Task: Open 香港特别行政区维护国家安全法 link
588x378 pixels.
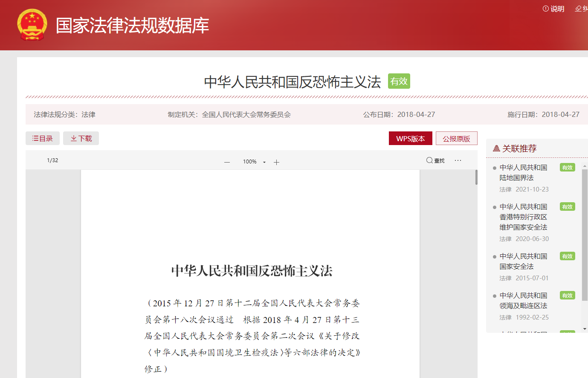Action: [523, 217]
